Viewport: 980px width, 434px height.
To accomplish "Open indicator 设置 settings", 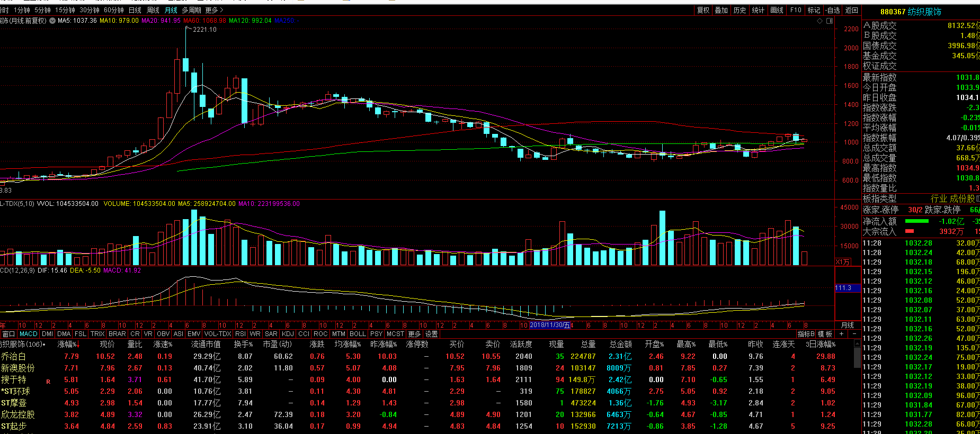I will click(432, 334).
